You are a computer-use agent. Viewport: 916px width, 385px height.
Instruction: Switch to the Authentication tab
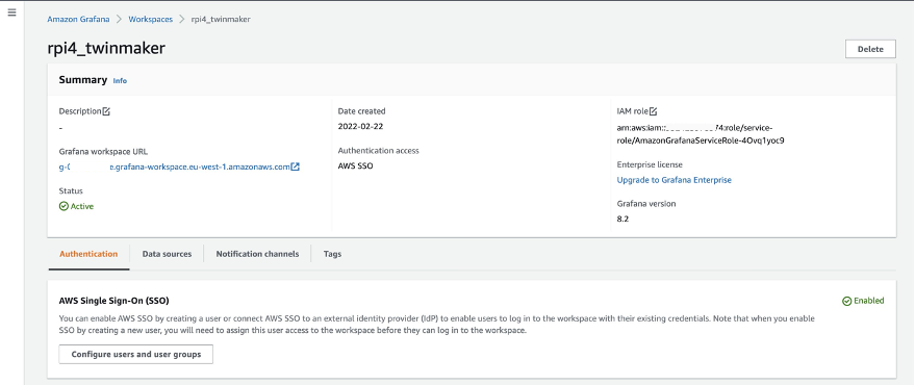[89, 254]
